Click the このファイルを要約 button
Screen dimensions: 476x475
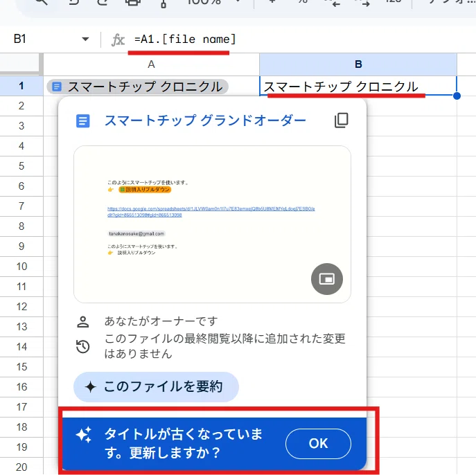pos(156,387)
